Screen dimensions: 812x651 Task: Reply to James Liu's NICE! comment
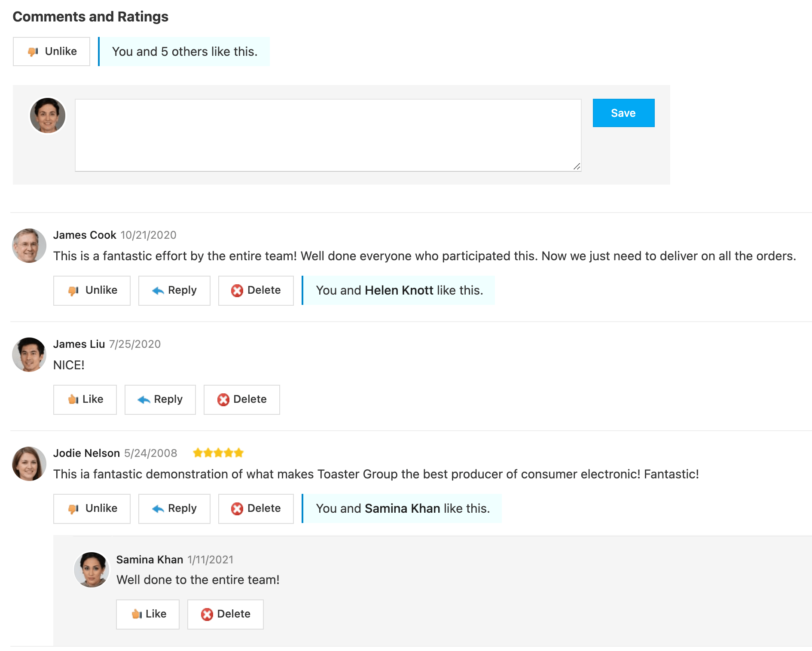click(x=160, y=400)
